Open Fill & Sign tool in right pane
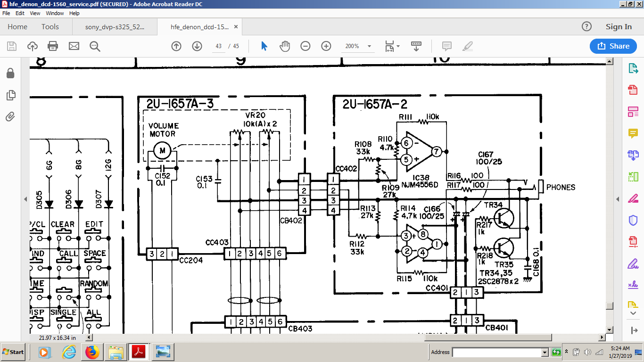644x362 pixels. pos(633,263)
